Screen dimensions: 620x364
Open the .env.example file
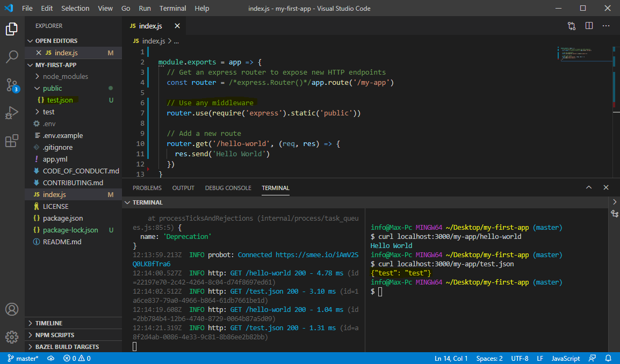click(x=63, y=136)
